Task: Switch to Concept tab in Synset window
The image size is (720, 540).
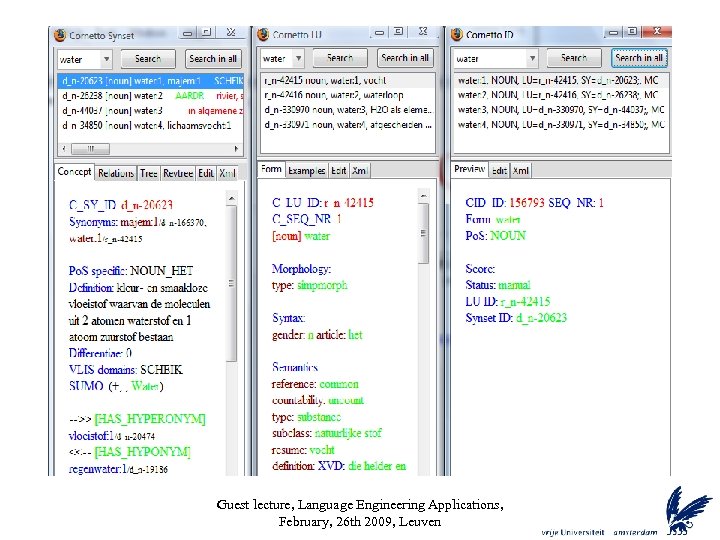Action: coord(74,172)
